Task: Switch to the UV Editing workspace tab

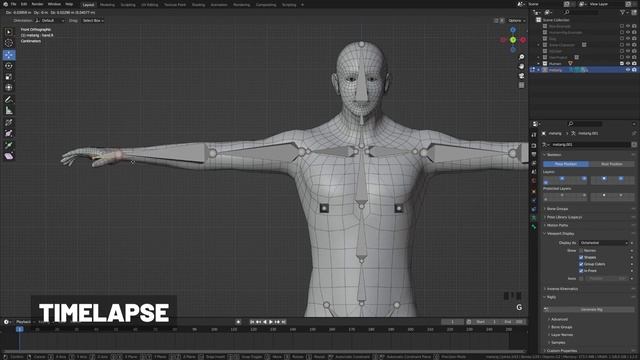Action: click(x=149, y=5)
